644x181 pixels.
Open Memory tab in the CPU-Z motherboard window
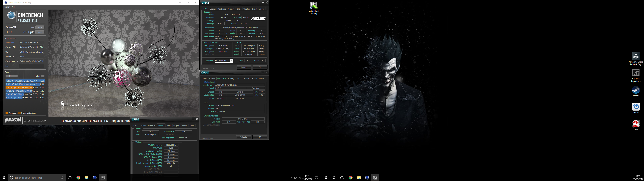(x=231, y=79)
